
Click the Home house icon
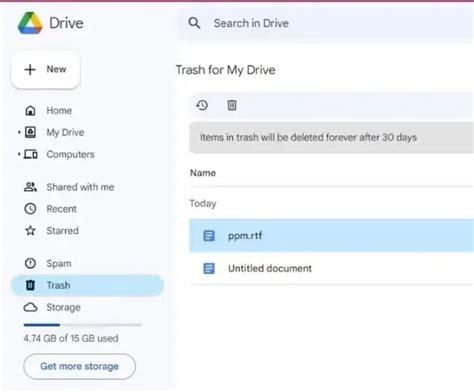pos(30,110)
